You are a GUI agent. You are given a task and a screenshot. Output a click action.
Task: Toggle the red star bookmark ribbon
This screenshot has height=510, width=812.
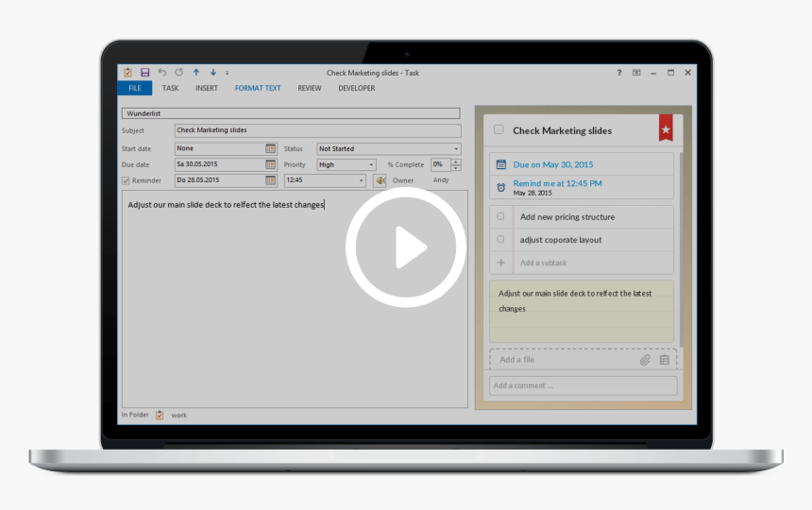[666, 128]
